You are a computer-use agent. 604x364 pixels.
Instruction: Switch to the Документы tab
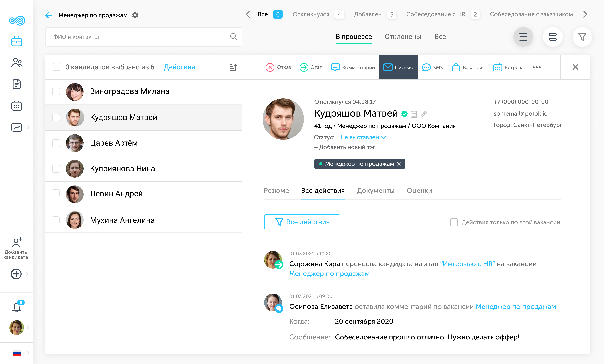(x=376, y=191)
